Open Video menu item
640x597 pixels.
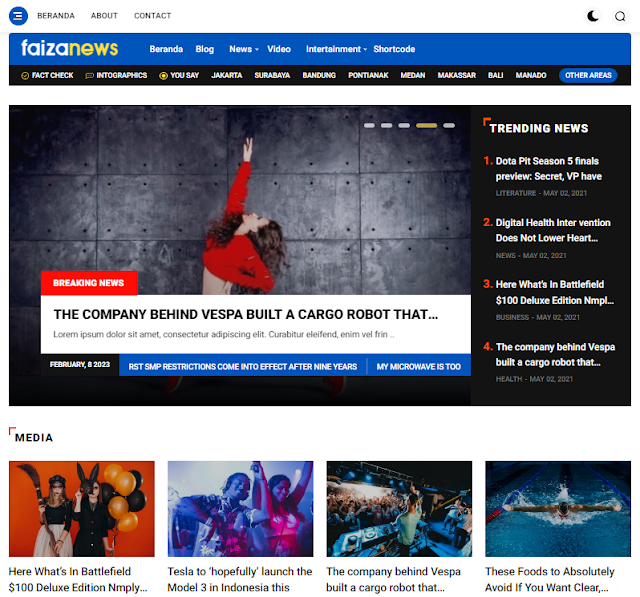(279, 49)
